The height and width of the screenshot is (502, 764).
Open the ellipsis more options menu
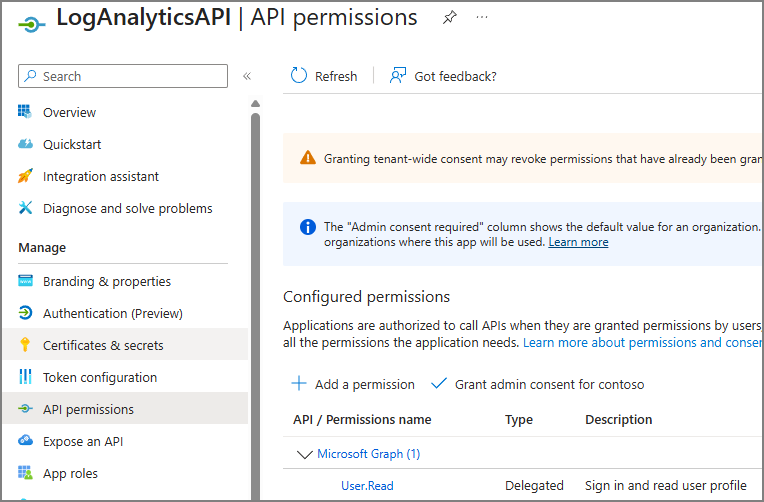(x=483, y=18)
